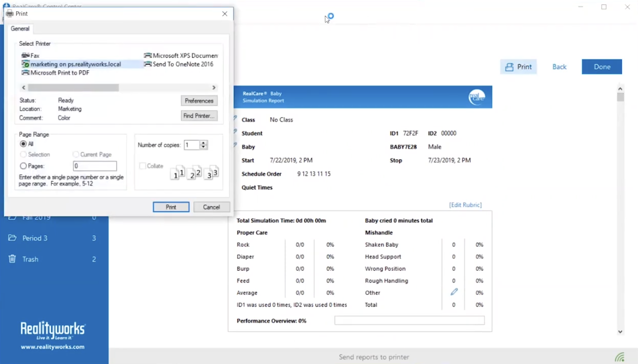Click the collate pages illustration

194,173
